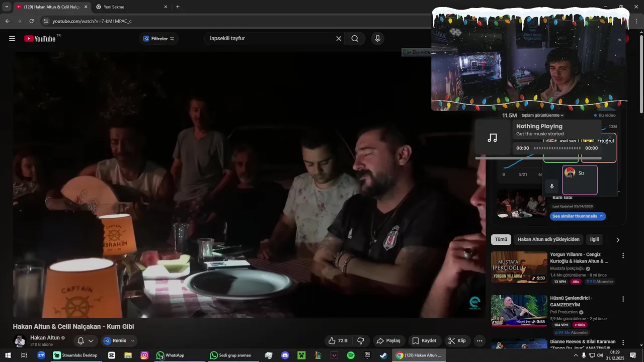Go to YouTube home via logo
The height and width of the screenshot is (362, 644).
point(40,39)
